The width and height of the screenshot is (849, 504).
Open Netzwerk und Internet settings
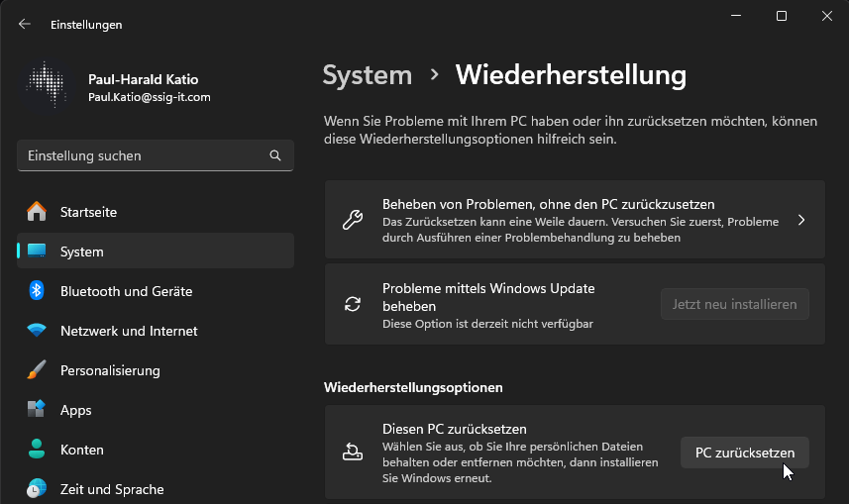point(156,331)
